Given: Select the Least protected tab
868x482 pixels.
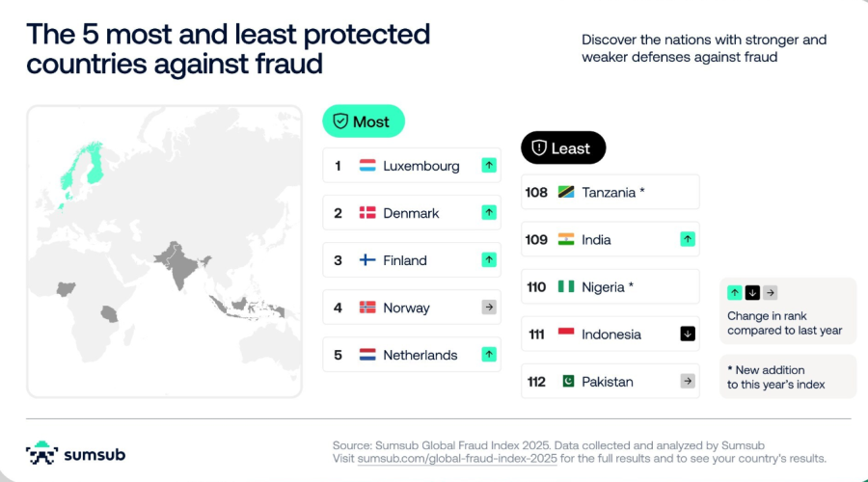Looking at the screenshot, I should click(563, 148).
